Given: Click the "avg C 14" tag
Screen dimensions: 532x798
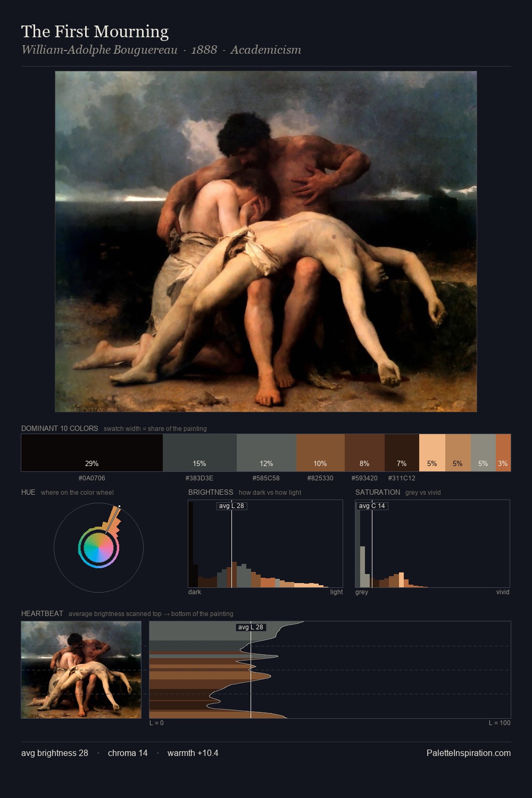Looking at the screenshot, I should pos(372,506).
